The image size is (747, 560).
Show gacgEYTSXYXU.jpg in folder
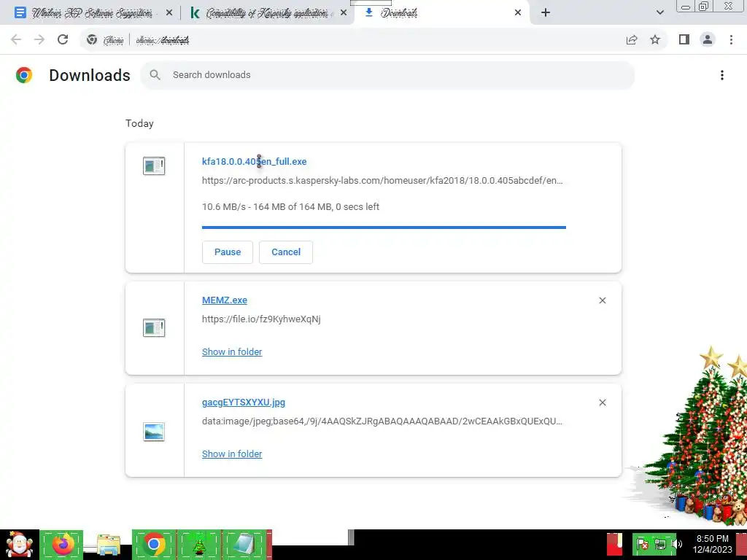(232, 454)
